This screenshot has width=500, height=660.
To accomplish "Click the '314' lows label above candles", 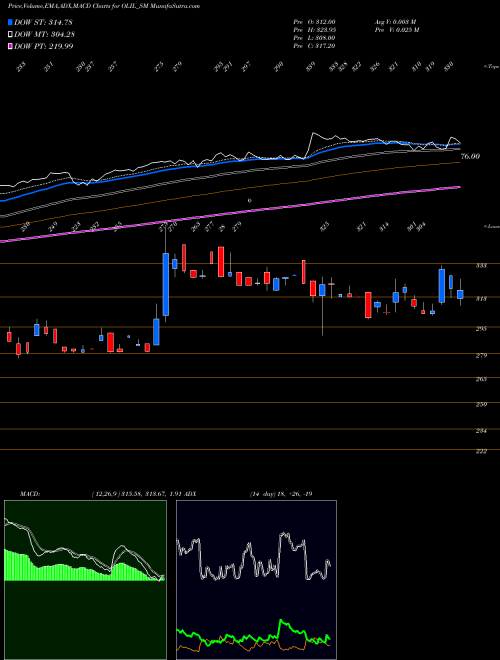I will [x=384, y=227].
